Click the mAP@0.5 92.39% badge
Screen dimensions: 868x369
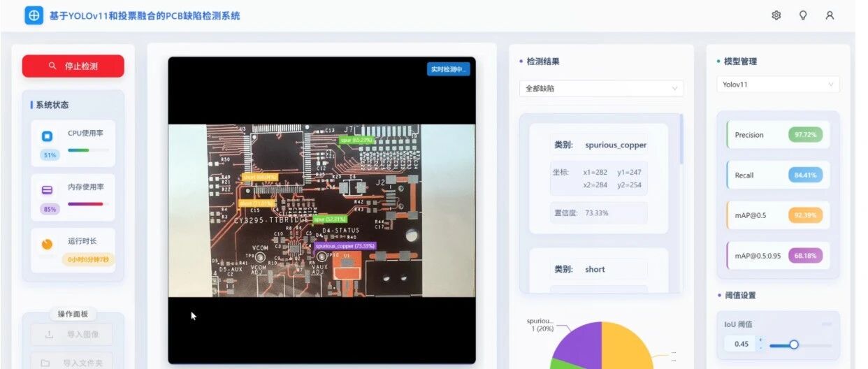[805, 215]
